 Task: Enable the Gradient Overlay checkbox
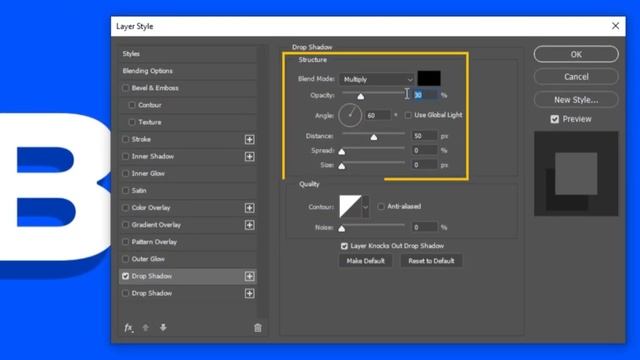click(x=125, y=225)
